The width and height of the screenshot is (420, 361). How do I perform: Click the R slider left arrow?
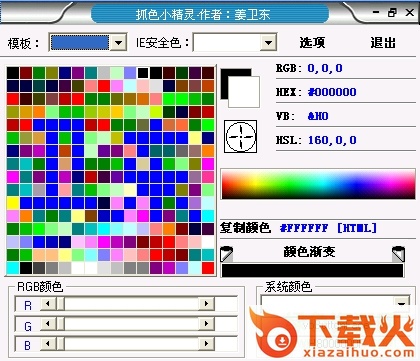pyautogui.click(x=48, y=304)
